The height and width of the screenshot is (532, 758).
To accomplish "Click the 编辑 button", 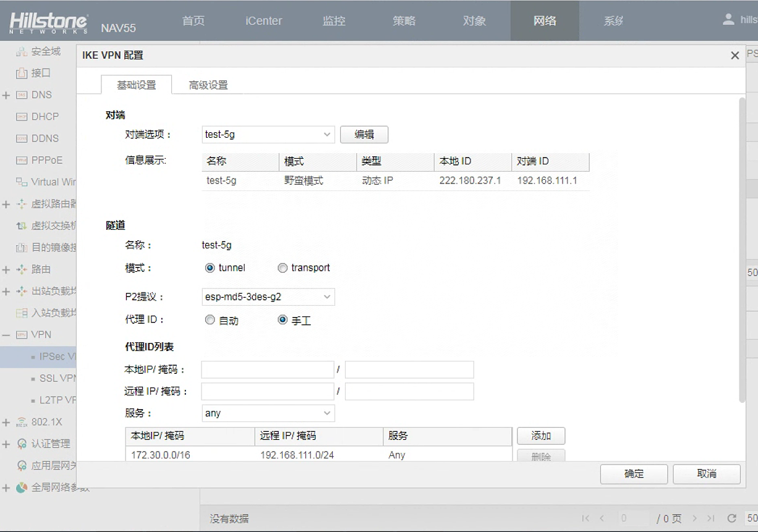I will pos(364,135).
